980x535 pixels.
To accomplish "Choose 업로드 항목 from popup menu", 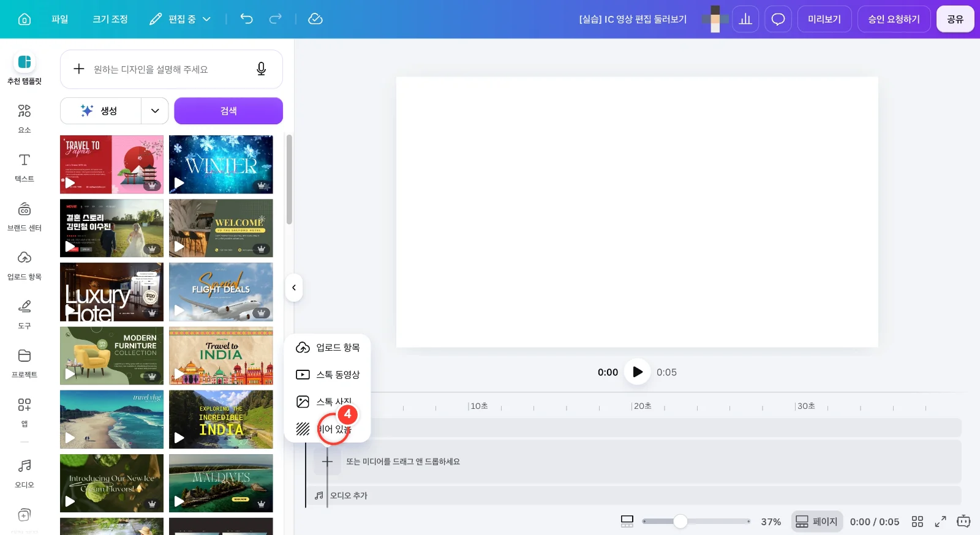I will (x=328, y=348).
